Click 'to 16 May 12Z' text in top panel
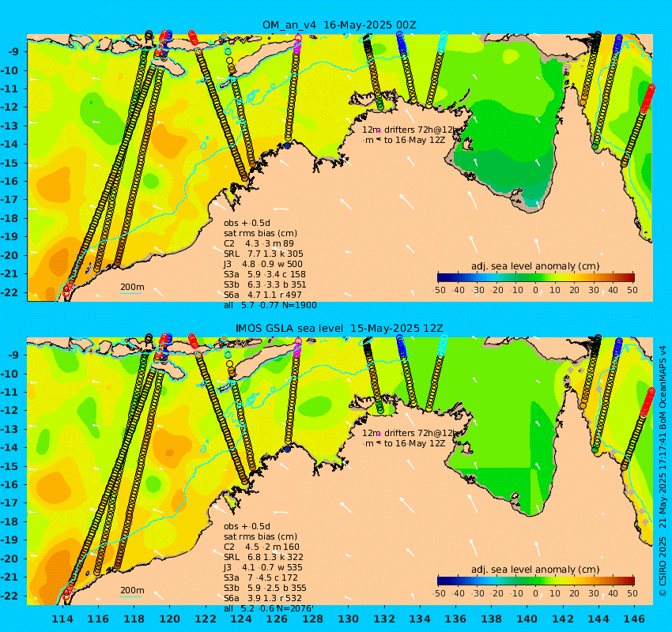 click(414, 140)
